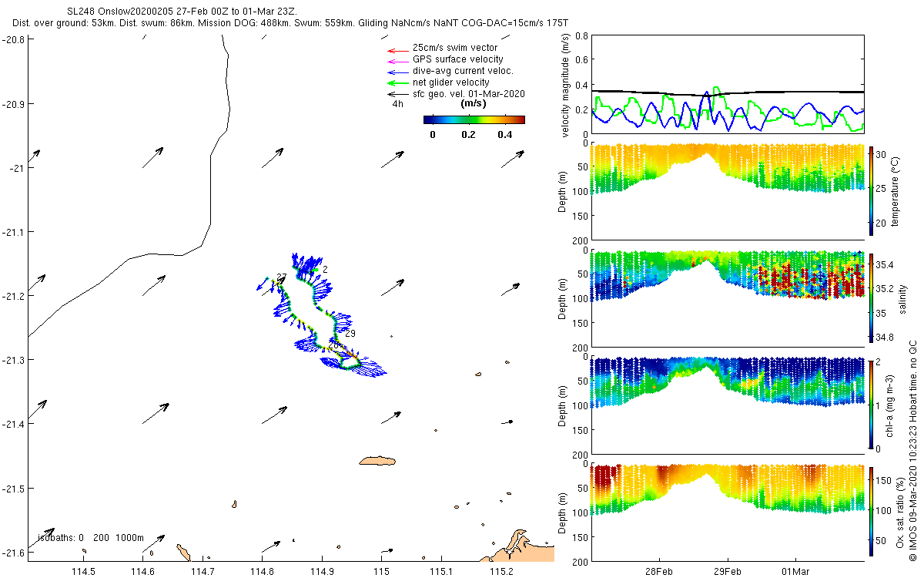Click the '-21.1' latitude tick label
The height and width of the screenshot is (578, 924).
tap(15, 231)
